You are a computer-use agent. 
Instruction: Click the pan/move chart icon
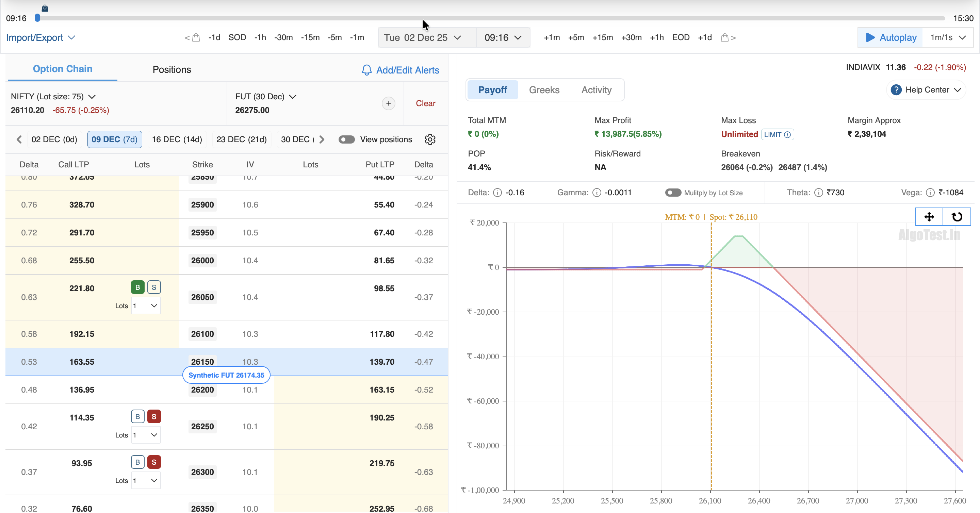tap(929, 217)
